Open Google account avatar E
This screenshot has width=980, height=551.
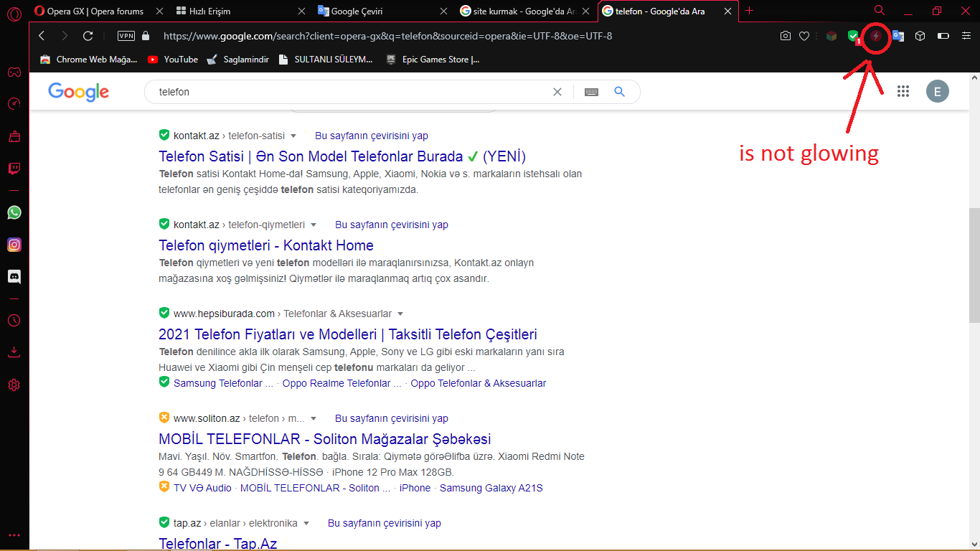(938, 91)
